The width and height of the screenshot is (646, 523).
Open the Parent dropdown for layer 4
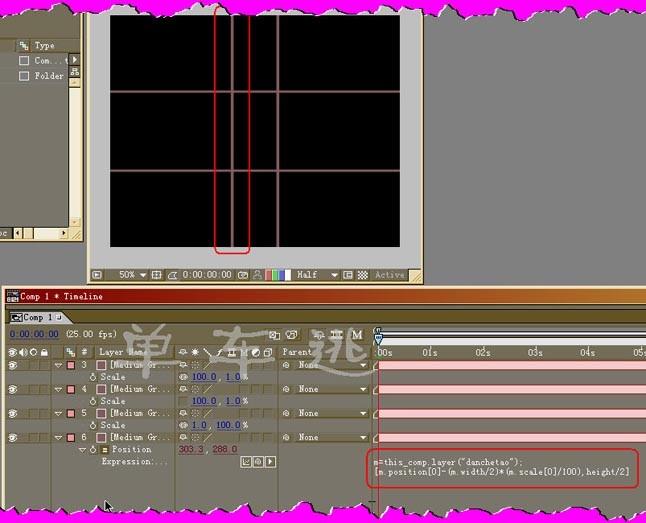pos(364,389)
